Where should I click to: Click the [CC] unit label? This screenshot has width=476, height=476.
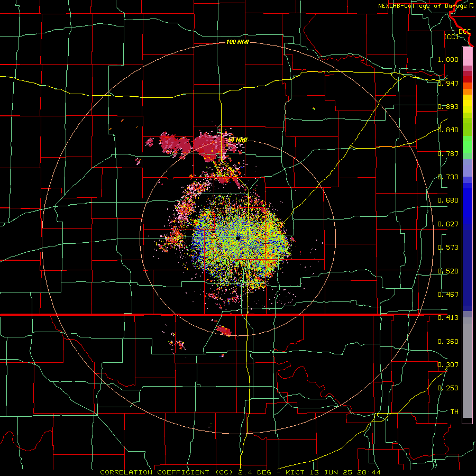coord(451,37)
